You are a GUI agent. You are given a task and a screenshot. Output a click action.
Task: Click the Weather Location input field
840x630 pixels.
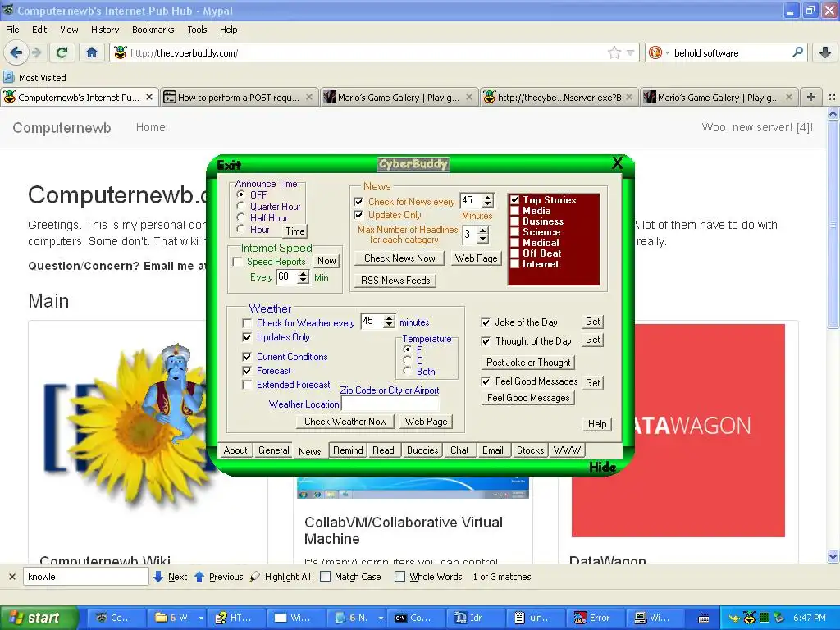(390, 404)
